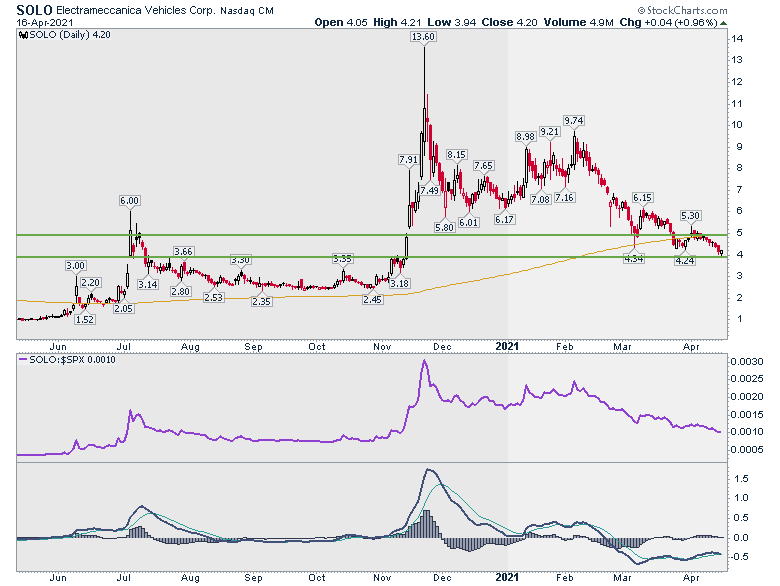780x586 pixels.
Task: Click the MACD histogram peak near December
Action: pyautogui.click(x=427, y=522)
